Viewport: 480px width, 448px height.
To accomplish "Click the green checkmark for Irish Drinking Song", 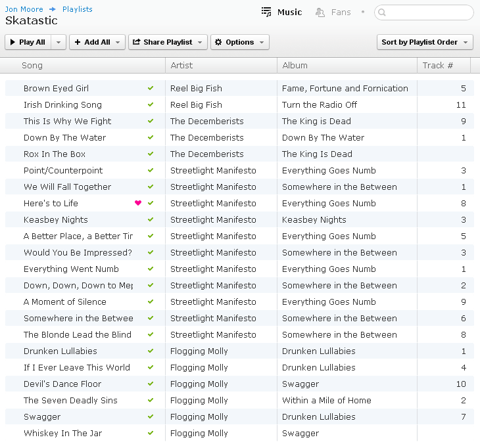I will 151,104.
